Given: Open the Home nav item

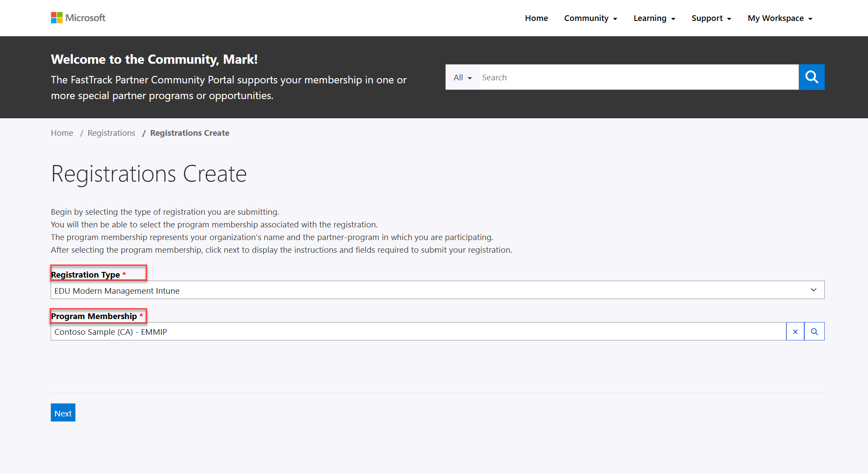Looking at the screenshot, I should [x=536, y=18].
